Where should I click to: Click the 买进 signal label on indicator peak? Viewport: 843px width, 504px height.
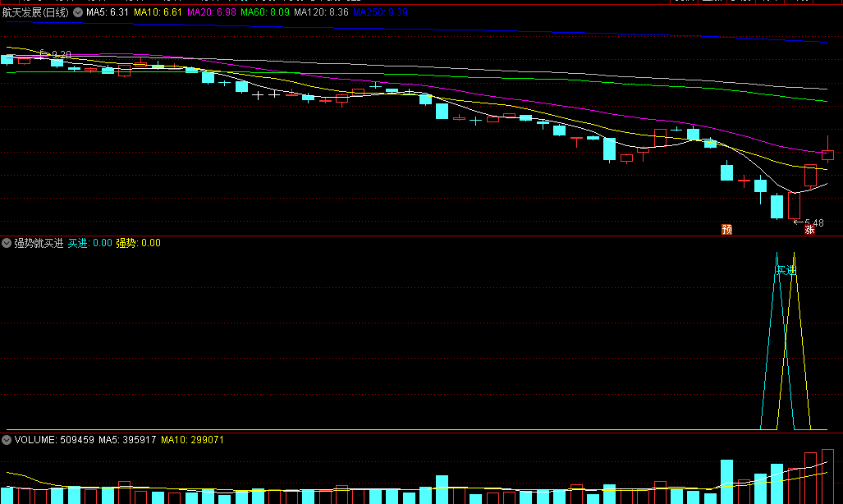tap(786, 270)
